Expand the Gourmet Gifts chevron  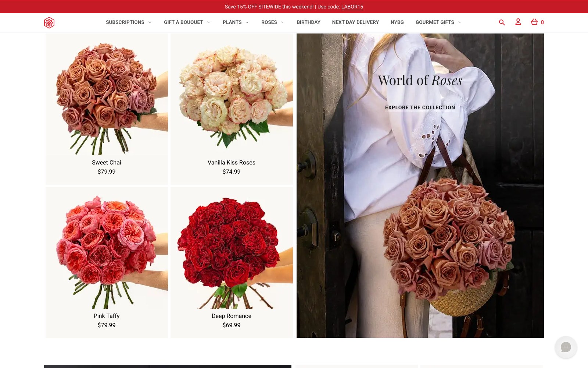point(460,22)
